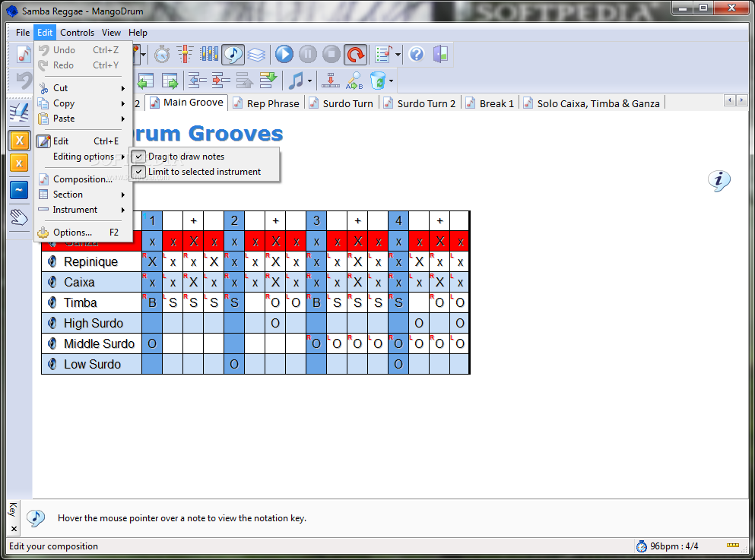Image resolution: width=755 pixels, height=560 pixels.
Task: Open the volume slider icon
Action: point(186,54)
